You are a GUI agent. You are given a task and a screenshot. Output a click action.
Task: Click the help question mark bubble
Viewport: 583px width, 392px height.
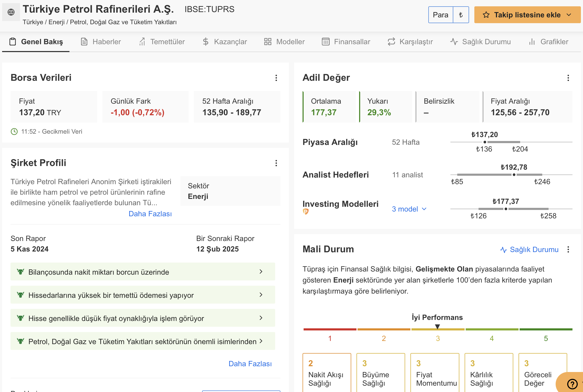coord(572,384)
